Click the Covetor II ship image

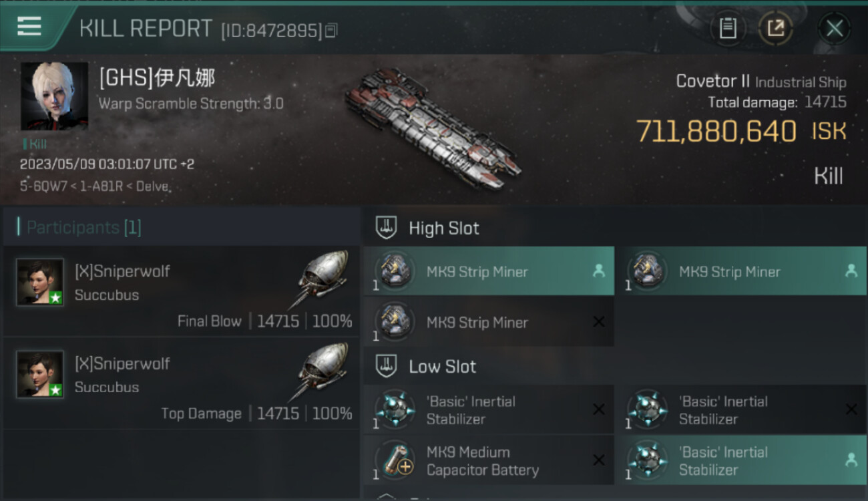pyautogui.click(x=433, y=127)
